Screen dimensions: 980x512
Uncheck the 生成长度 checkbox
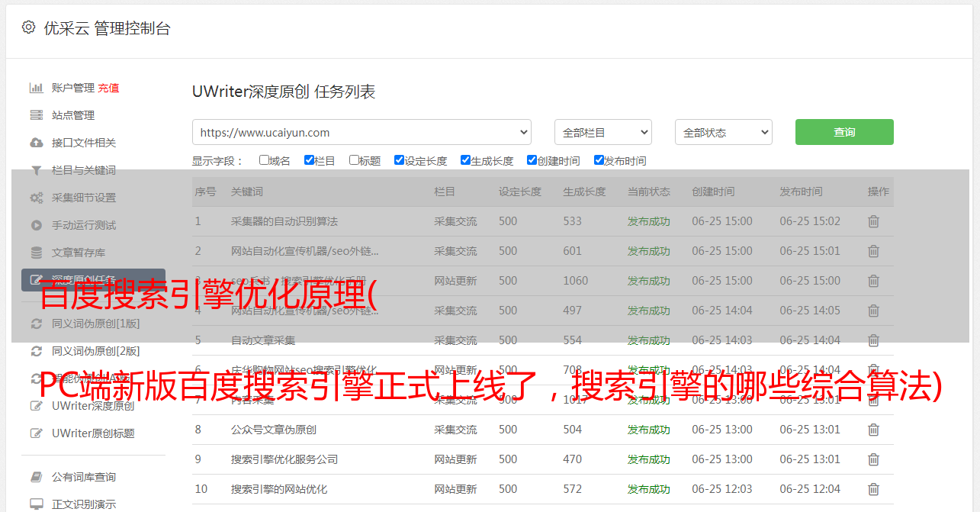coord(465,160)
